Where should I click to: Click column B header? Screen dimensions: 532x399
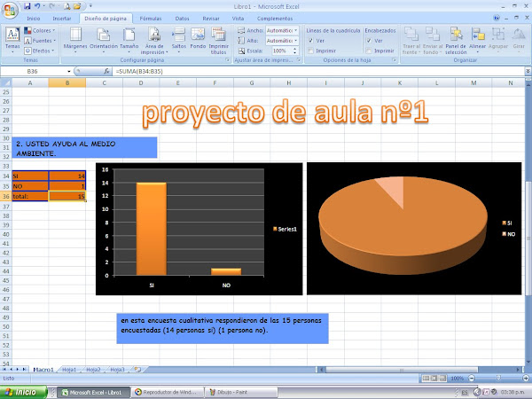point(67,82)
